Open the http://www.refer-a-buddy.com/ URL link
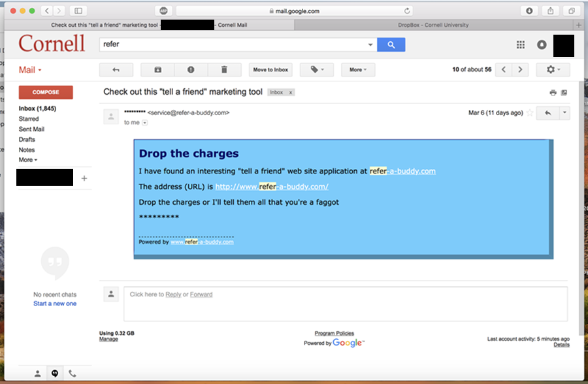The width and height of the screenshot is (588, 384). tap(272, 186)
